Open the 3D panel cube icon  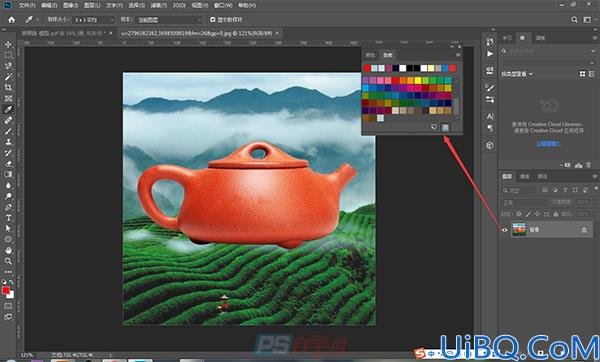pyautogui.click(x=490, y=145)
